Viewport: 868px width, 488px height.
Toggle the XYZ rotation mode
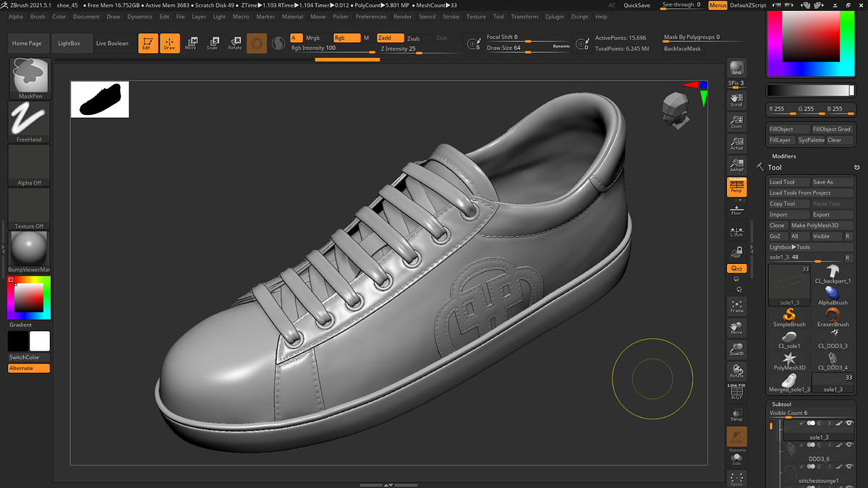736,268
